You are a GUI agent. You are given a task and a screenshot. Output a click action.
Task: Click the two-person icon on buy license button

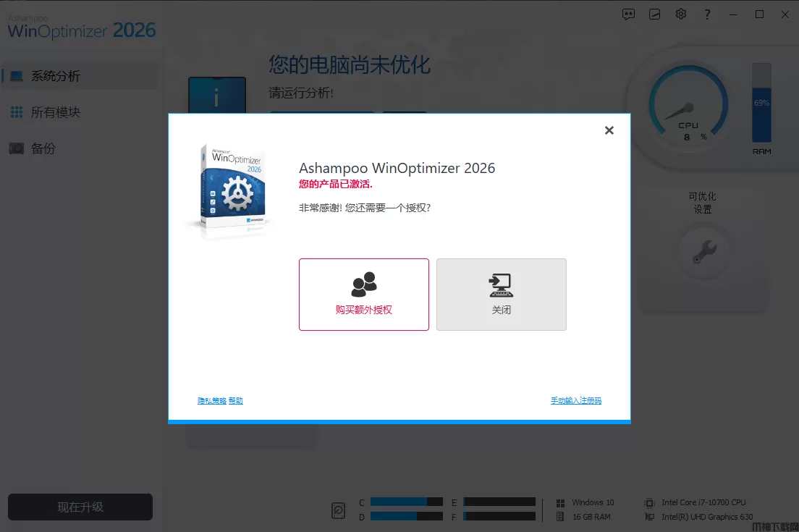coord(364,284)
